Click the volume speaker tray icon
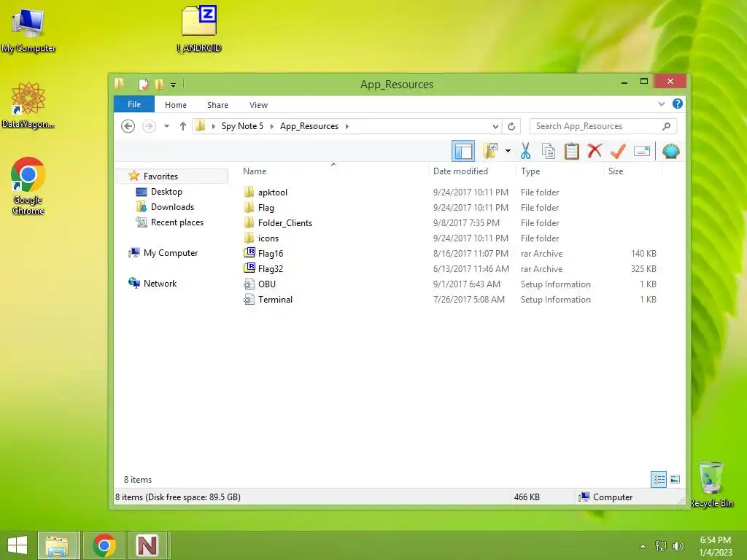The image size is (747, 560). point(678,546)
